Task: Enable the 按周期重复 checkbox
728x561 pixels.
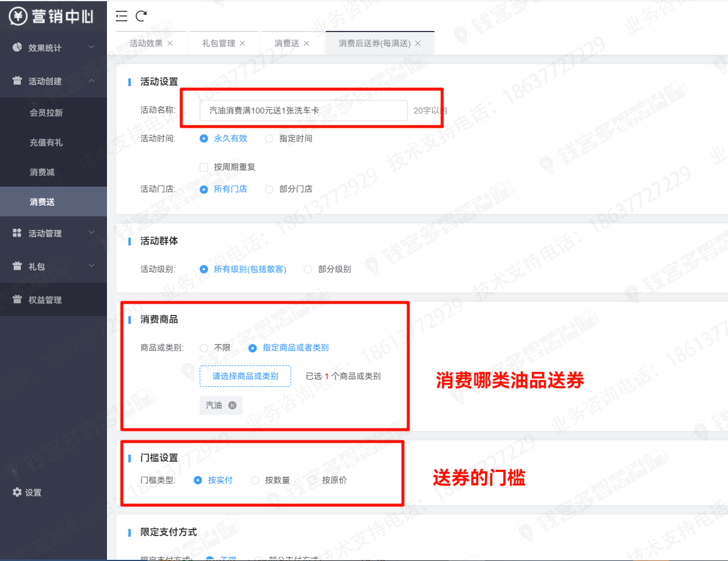Action: pyautogui.click(x=204, y=168)
